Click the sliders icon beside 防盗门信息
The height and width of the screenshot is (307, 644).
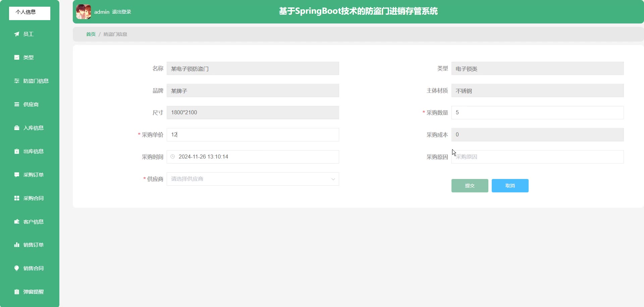(16, 81)
